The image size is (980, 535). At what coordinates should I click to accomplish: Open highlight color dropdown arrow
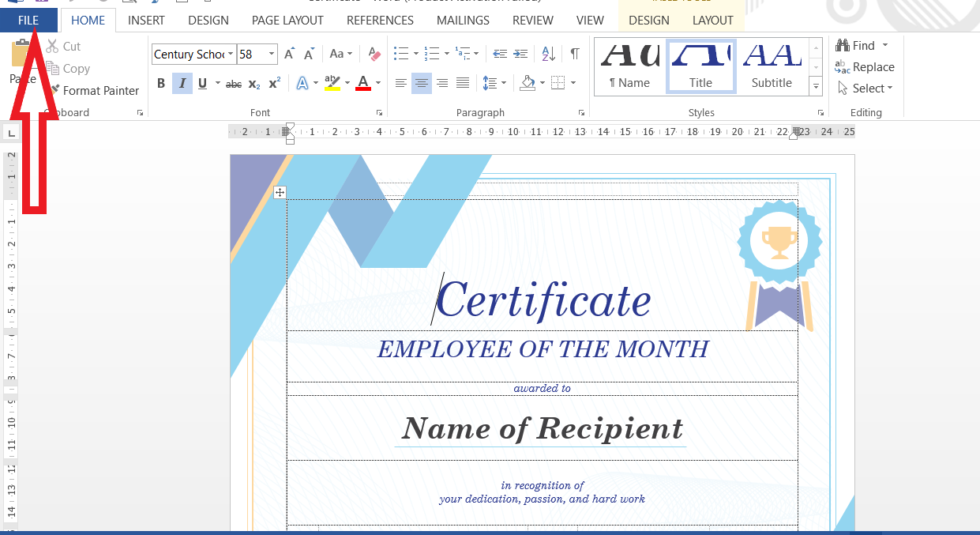click(x=347, y=83)
